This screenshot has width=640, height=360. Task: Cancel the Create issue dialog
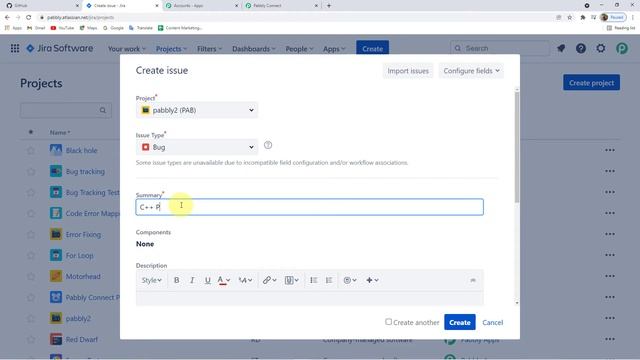493,322
